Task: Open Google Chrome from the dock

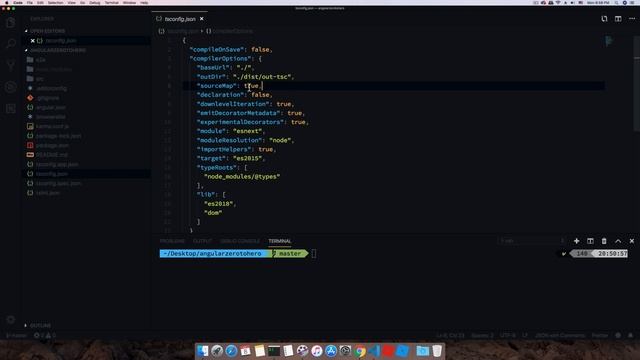Action: [360, 351]
